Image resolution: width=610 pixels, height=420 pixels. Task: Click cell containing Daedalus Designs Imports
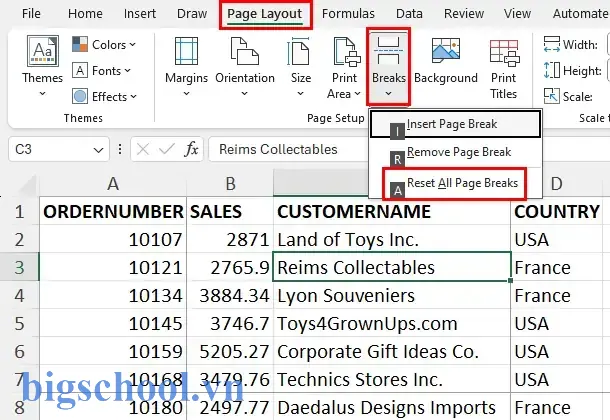tap(392, 408)
